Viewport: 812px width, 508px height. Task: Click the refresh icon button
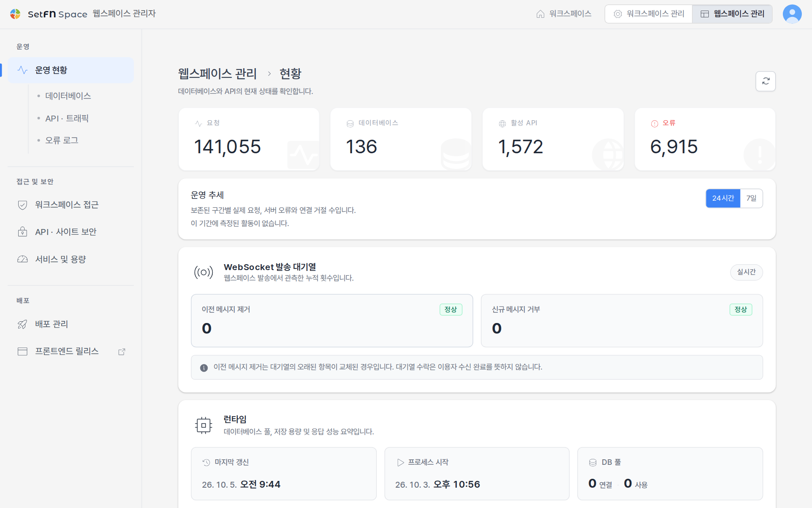click(x=765, y=81)
